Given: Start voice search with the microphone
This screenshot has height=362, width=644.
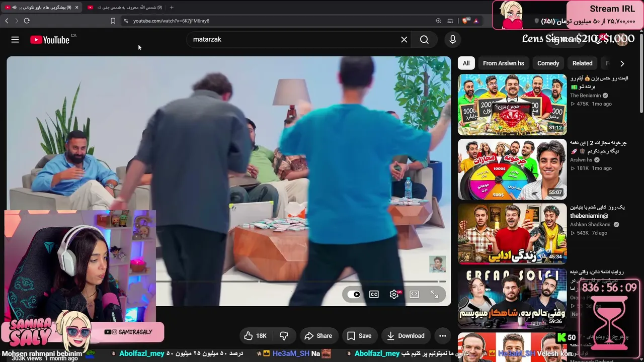Looking at the screenshot, I should click(x=453, y=40).
